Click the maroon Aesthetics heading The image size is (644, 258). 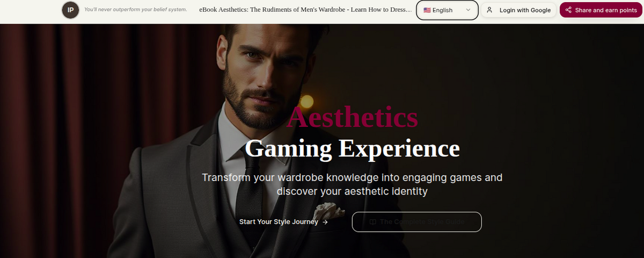(x=353, y=117)
